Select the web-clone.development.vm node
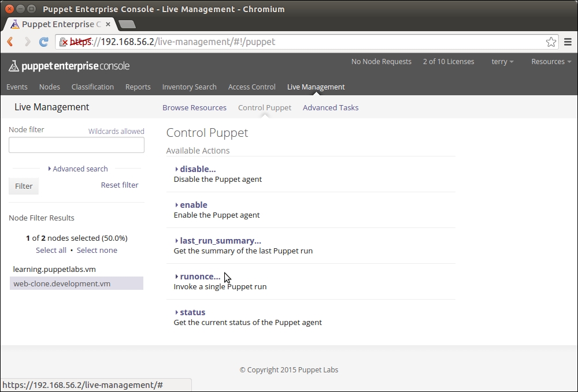This screenshot has height=392, width=578. click(x=62, y=283)
